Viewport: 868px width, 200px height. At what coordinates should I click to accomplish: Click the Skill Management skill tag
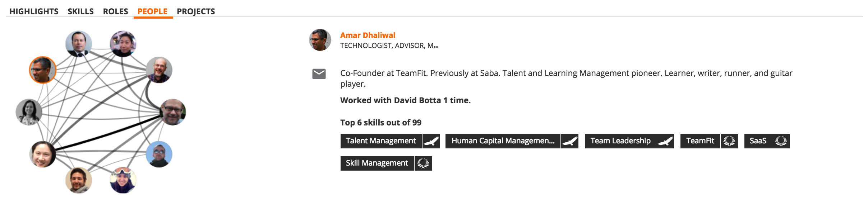(377, 163)
